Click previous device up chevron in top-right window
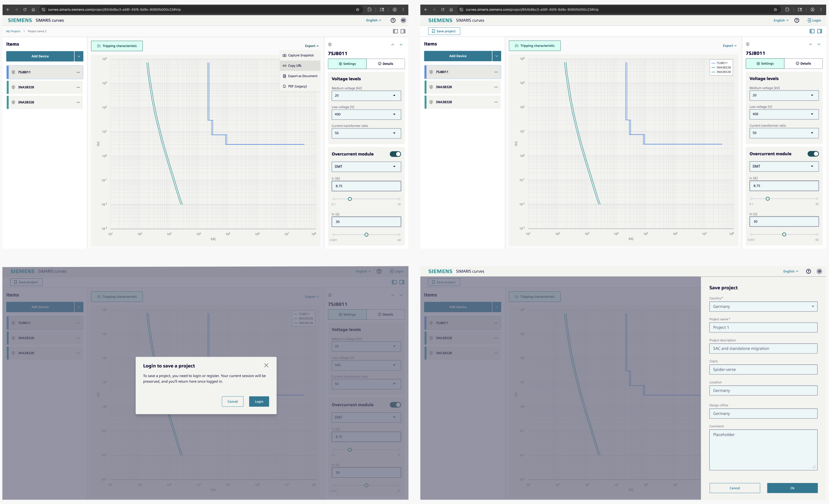Viewport: 829px width, 504px height. tap(810, 44)
